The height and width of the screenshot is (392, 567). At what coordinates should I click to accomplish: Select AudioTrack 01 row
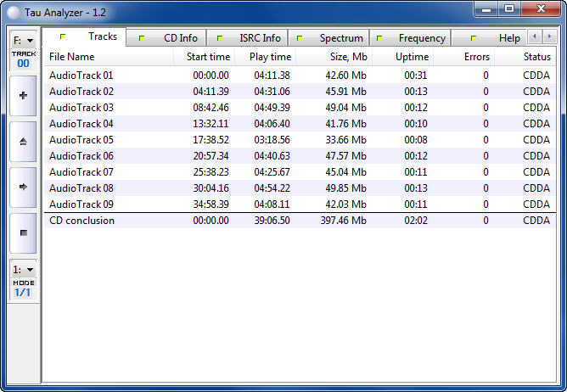click(81, 76)
